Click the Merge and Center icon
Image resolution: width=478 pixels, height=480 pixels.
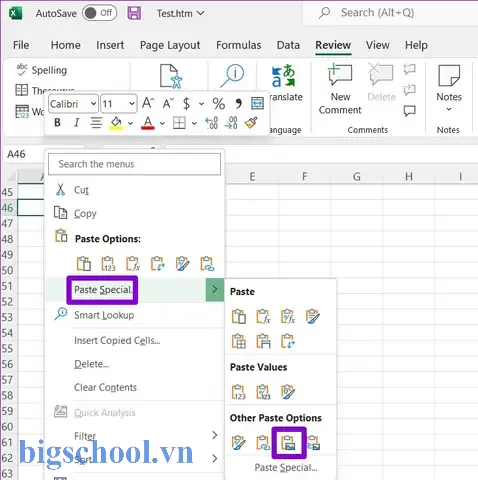point(257,104)
